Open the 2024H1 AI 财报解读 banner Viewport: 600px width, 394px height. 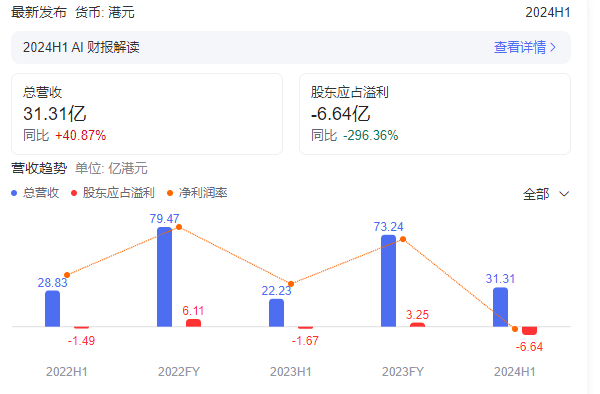[x=291, y=47]
